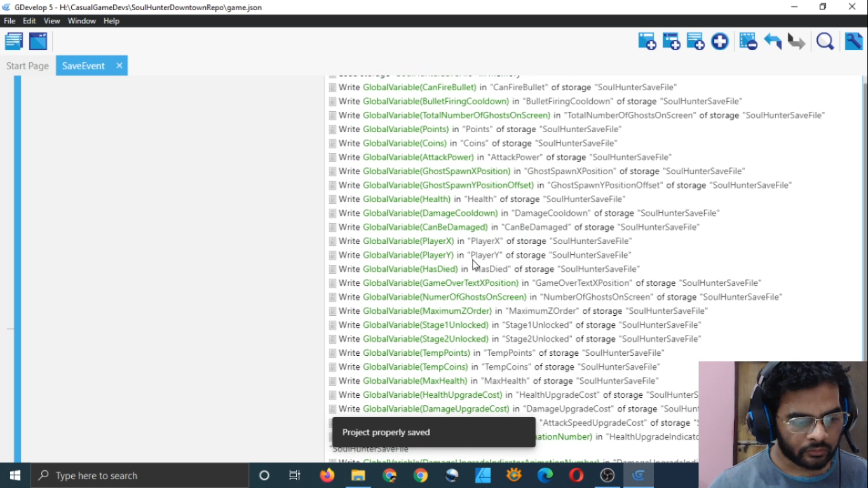The width and height of the screenshot is (868, 488).
Task: Click the GlobalVariable(MaxHealth) parameter link
Action: [x=415, y=381]
